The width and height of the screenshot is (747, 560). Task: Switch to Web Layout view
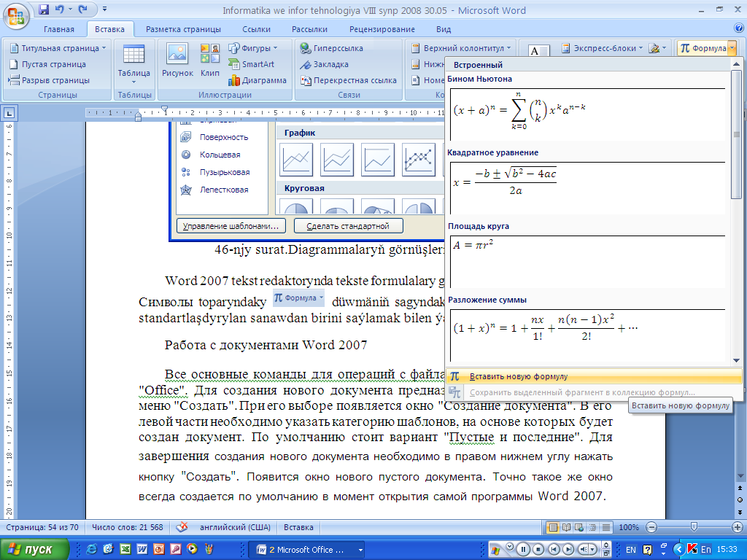coord(579,527)
